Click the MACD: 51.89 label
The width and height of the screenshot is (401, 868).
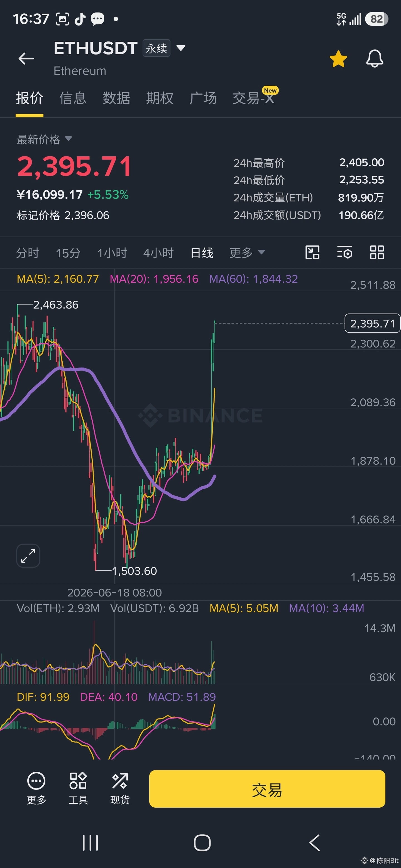(182, 697)
